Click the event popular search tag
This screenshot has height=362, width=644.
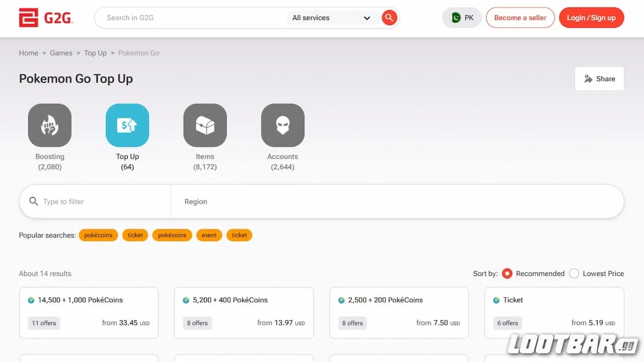209,235
